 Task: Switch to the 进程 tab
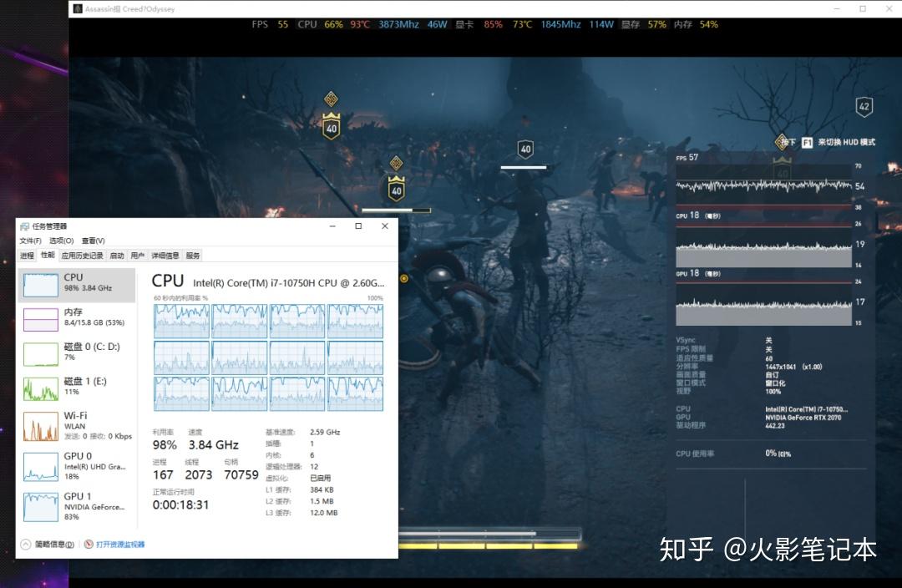point(27,256)
